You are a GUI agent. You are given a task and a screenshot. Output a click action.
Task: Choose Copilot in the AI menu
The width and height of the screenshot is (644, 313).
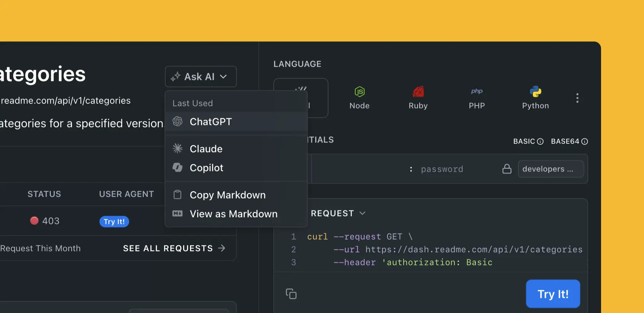click(x=236, y=168)
